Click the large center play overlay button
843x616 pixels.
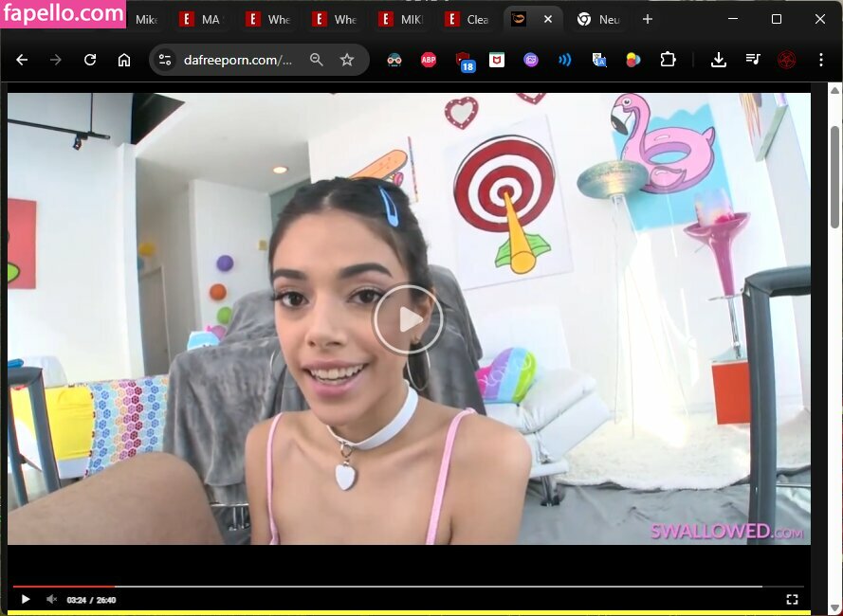pyautogui.click(x=408, y=319)
